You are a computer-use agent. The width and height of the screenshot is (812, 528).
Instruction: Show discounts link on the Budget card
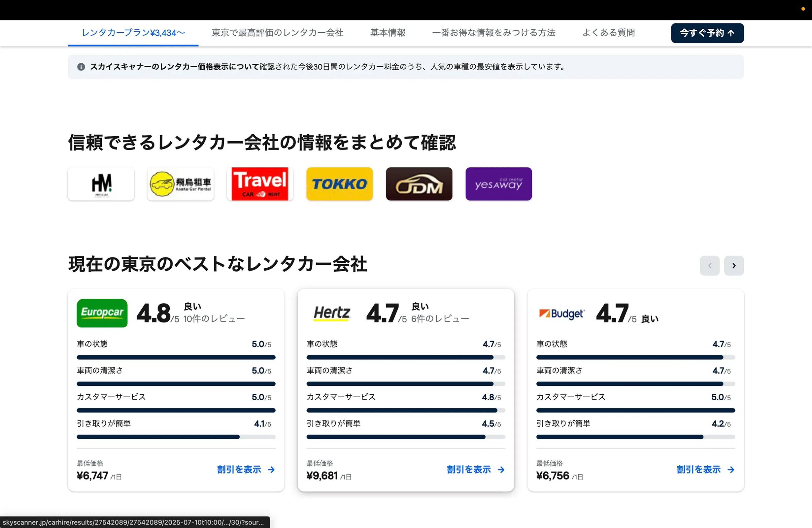pos(706,470)
